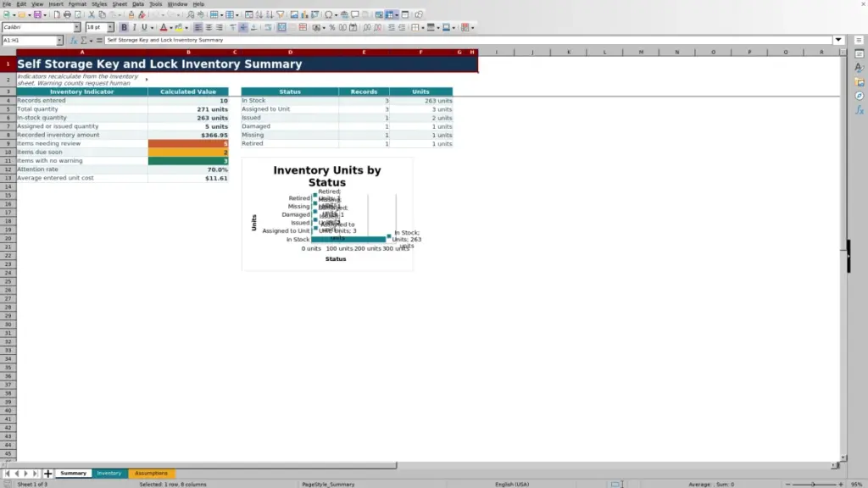Click the Add new sheet plus icon
The height and width of the screenshot is (488, 868).
pyautogui.click(x=47, y=474)
